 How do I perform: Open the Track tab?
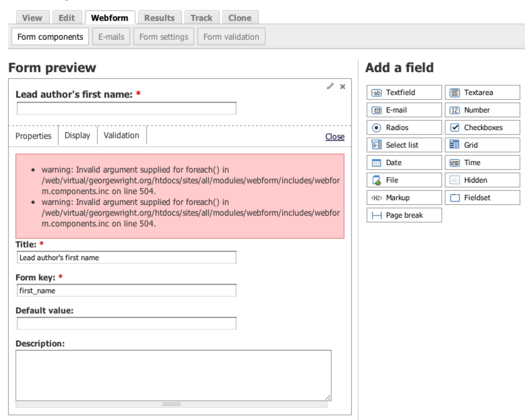pyautogui.click(x=202, y=18)
